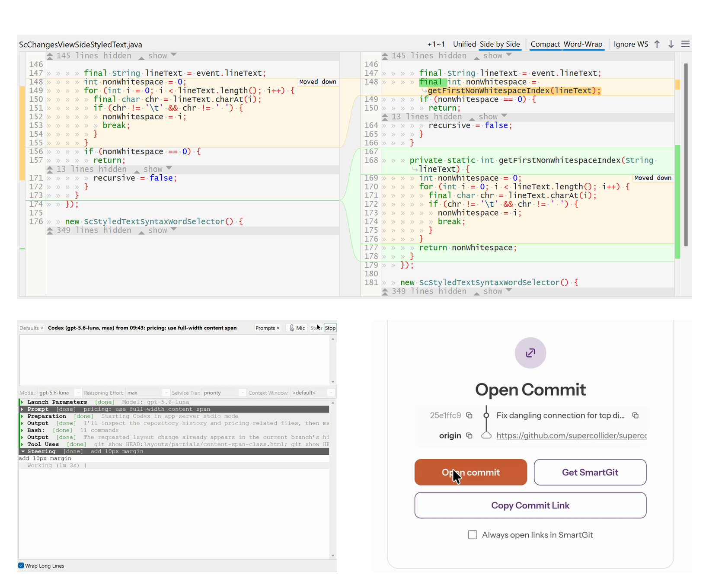Expand the Bash 11 commands row
This screenshot has width=709, height=588.
coord(22,430)
